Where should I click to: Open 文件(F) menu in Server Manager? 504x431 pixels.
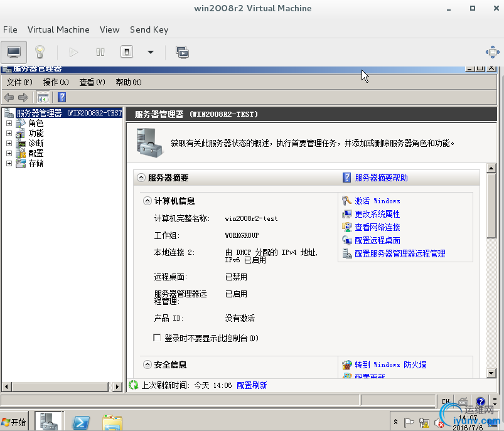click(x=19, y=82)
